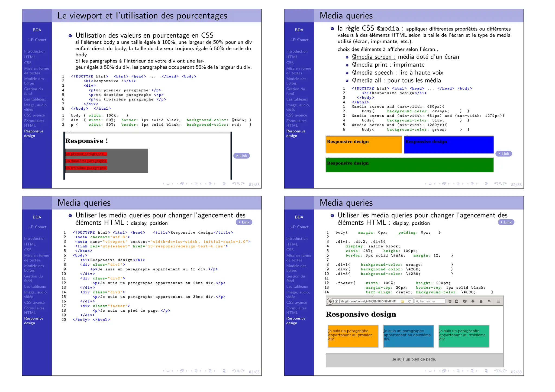Open the Firefox hamburger menu
The height and width of the screenshot is (392, 555).
pos(498,301)
